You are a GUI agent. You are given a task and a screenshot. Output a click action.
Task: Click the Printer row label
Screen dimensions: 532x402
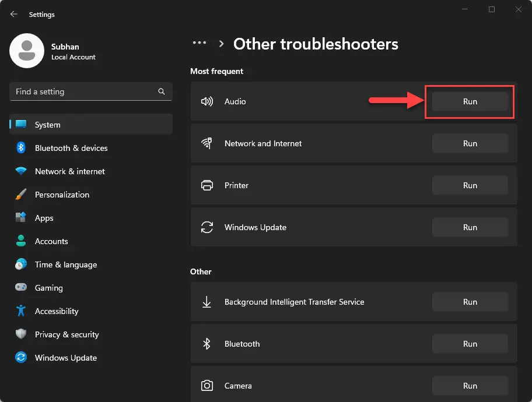[236, 185]
